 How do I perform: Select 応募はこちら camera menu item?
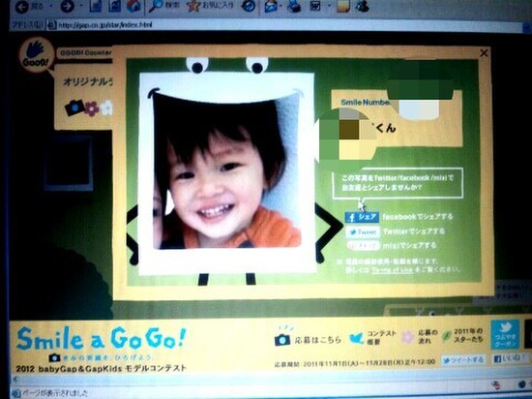click(308, 338)
